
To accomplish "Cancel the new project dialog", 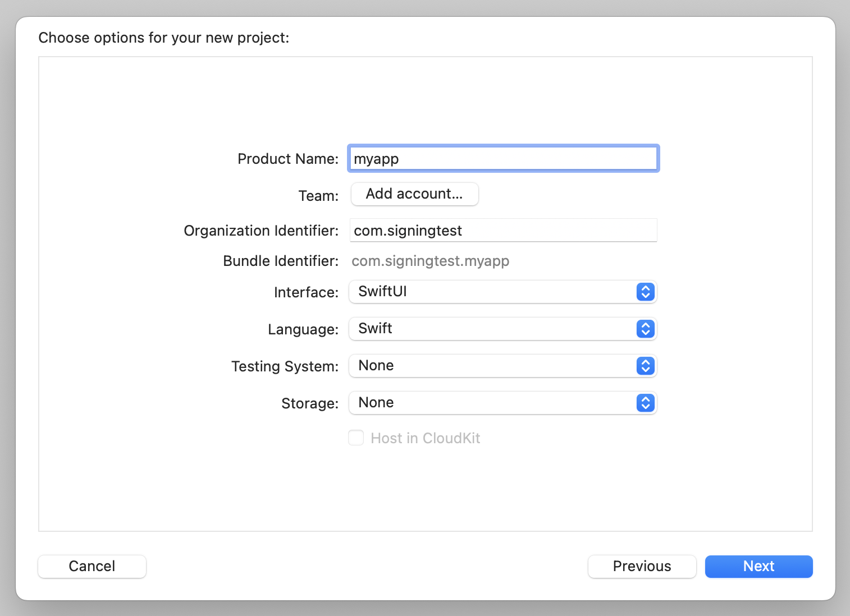I will 92,566.
